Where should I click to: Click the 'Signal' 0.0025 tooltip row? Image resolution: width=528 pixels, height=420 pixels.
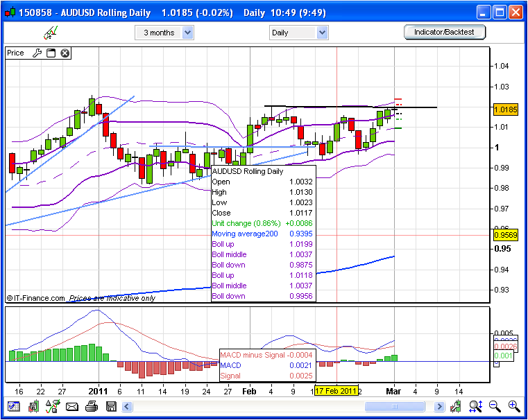point(266,376)
